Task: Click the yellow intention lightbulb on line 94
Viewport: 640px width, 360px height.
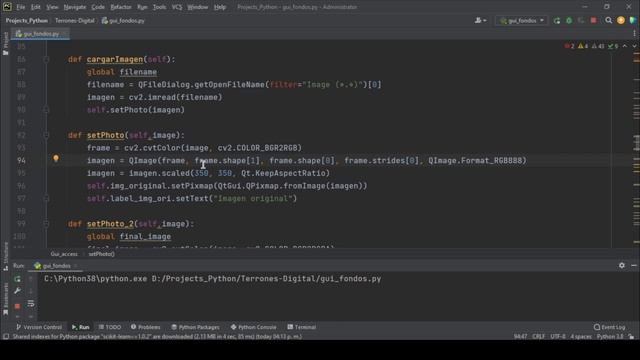Action: [x=56, y=158]
